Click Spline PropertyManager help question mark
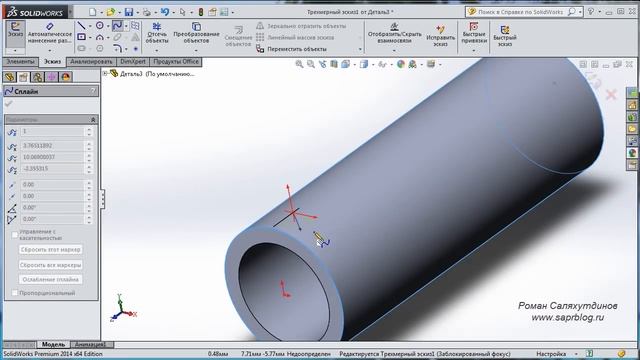 [x=93, y=91]
